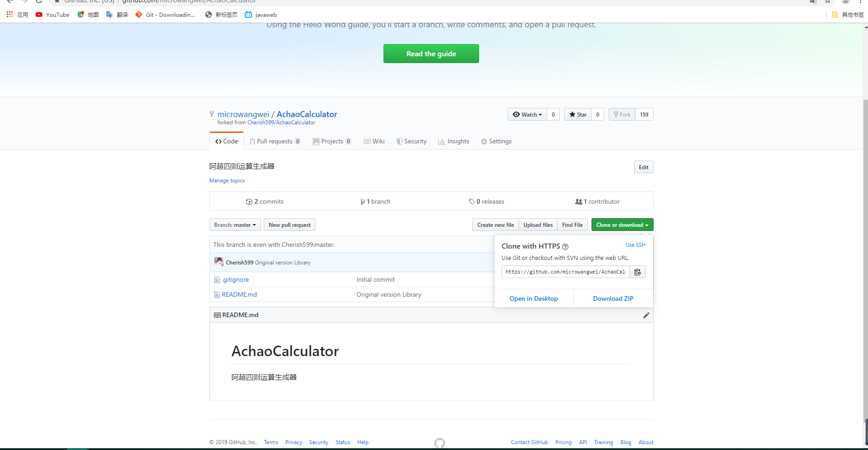Open the YouTube bookmark
The image size is (868, 450).
click(x=53, y=15)
